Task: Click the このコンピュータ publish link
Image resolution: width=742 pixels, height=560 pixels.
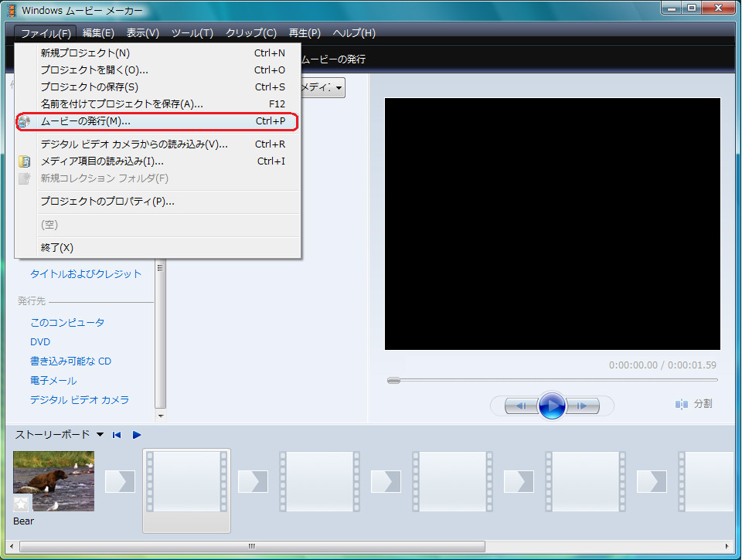Action: [x=67, y=323]
